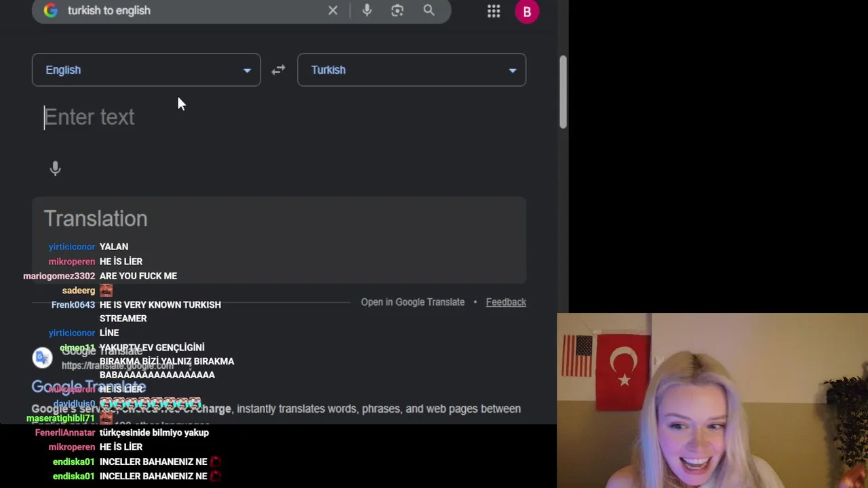
Task: Open the English source language dropdown
Action: (146, 70)
